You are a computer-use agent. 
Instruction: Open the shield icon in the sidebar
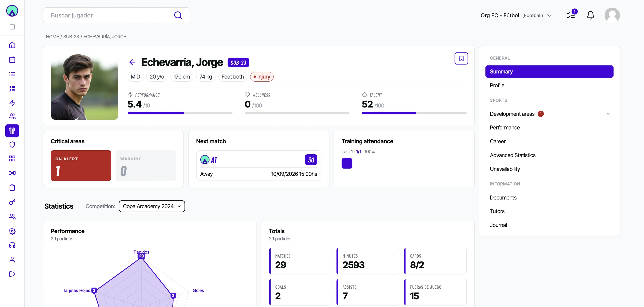12,144
